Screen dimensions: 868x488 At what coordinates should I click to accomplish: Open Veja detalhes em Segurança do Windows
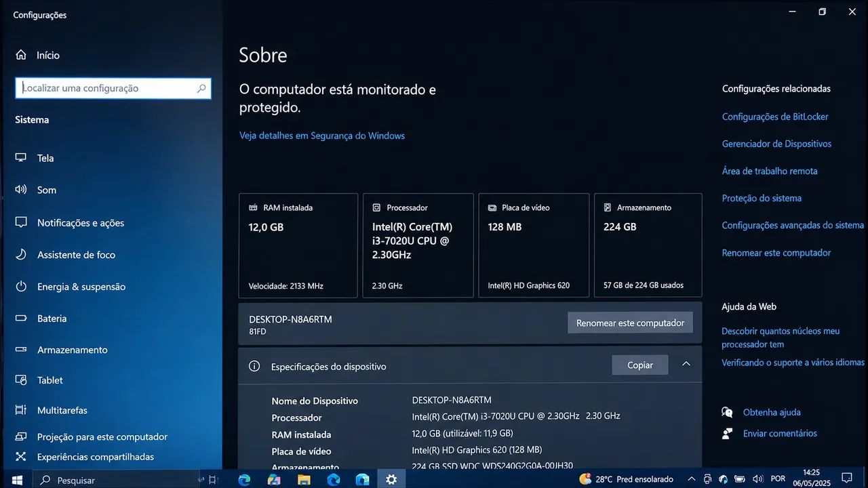[322, 136]
